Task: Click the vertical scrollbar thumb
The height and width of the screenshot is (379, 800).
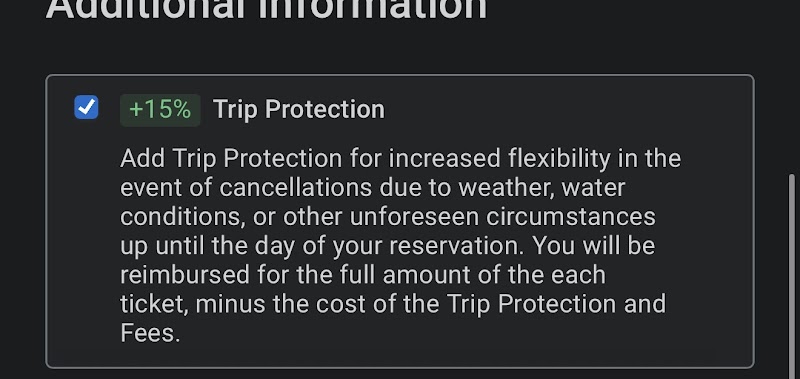Action: pyautogui.click(x=791, y=276)
